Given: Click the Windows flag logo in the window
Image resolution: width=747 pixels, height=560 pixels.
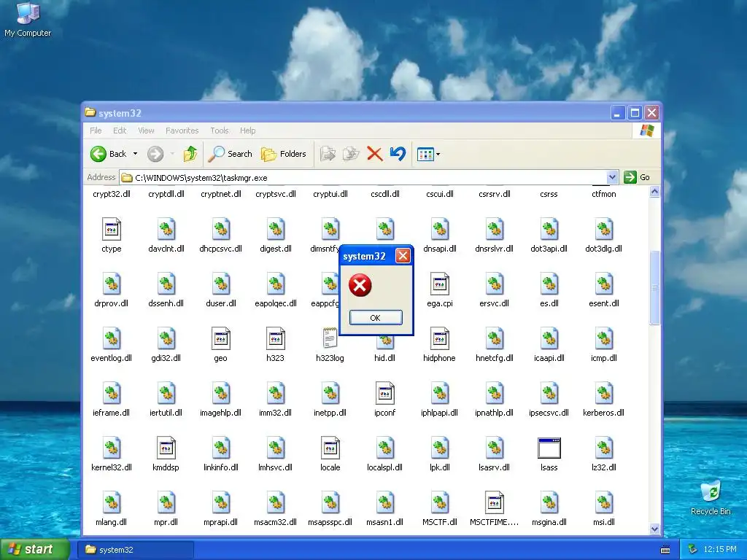Looking at the screenshot, I should click(x=647, y=130).
